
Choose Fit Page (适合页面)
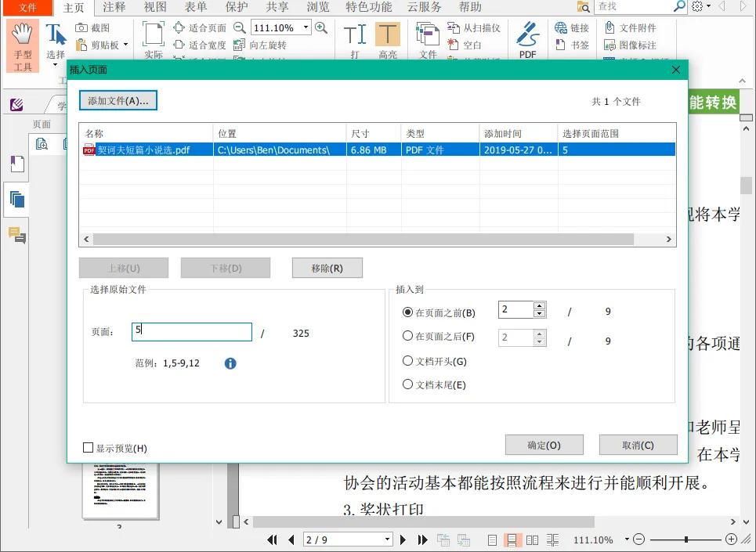[x=200, y=28]
